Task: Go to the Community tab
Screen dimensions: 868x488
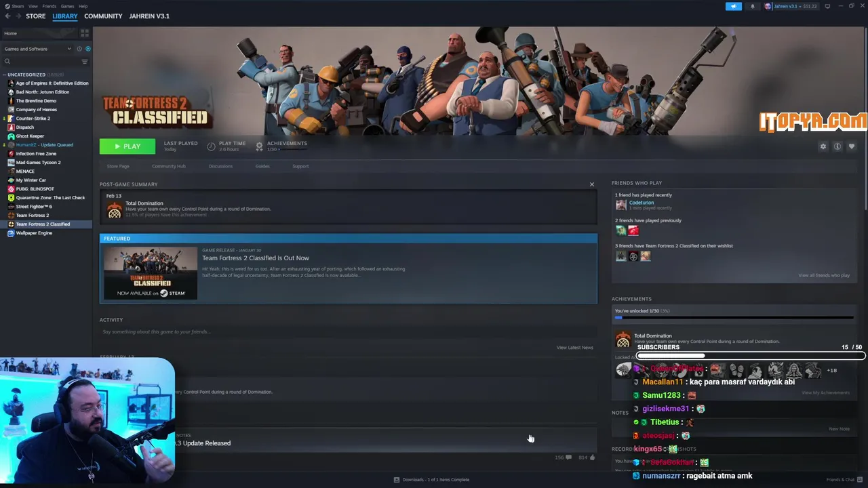Action: tap(103, 16)
